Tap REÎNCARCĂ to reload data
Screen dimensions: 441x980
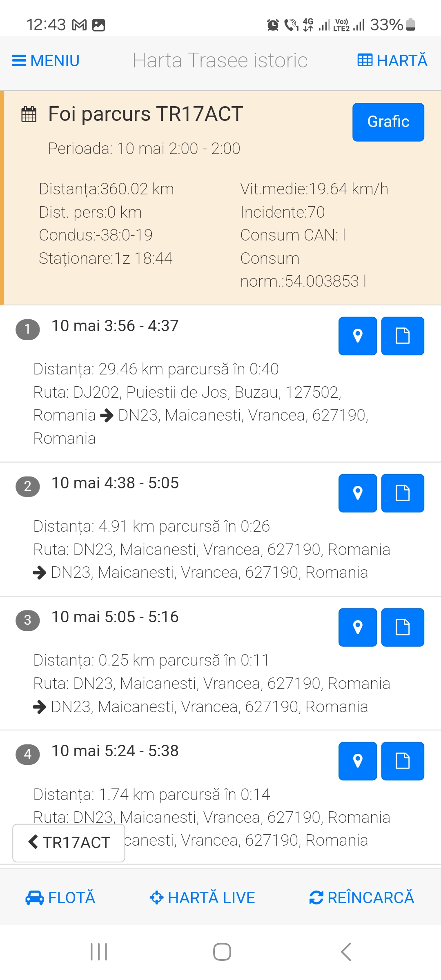[361, 898]
